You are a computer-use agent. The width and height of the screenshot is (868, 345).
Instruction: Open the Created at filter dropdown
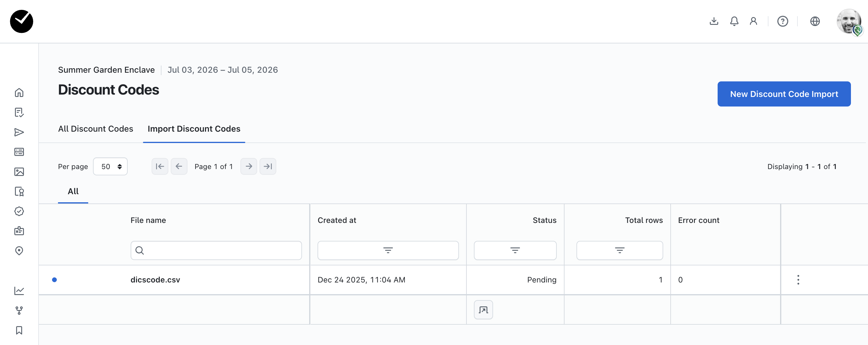tap(388, 250)
